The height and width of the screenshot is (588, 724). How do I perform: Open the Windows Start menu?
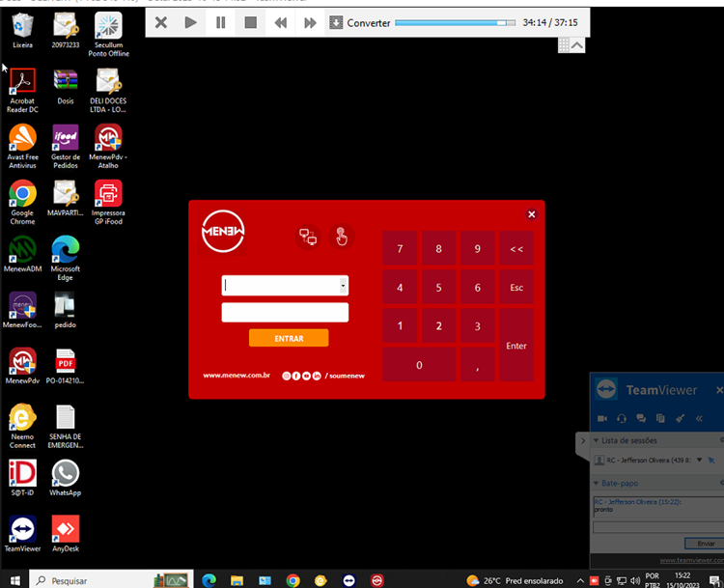14,580
